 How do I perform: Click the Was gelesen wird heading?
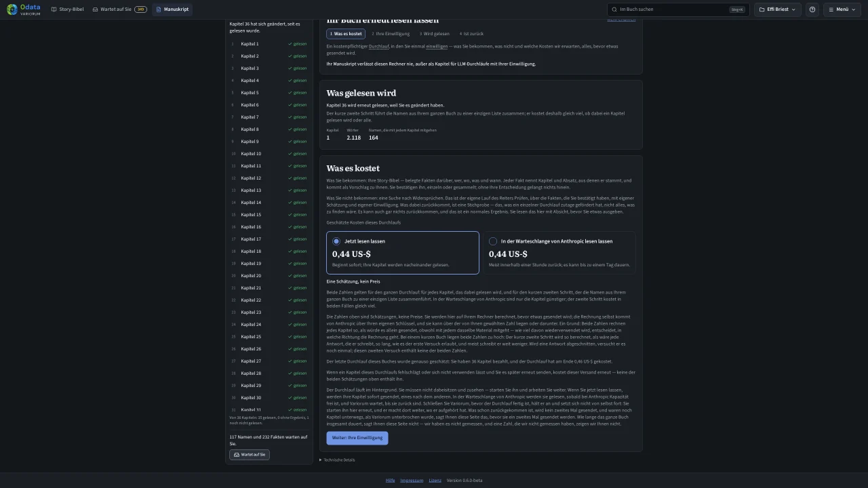361,93
